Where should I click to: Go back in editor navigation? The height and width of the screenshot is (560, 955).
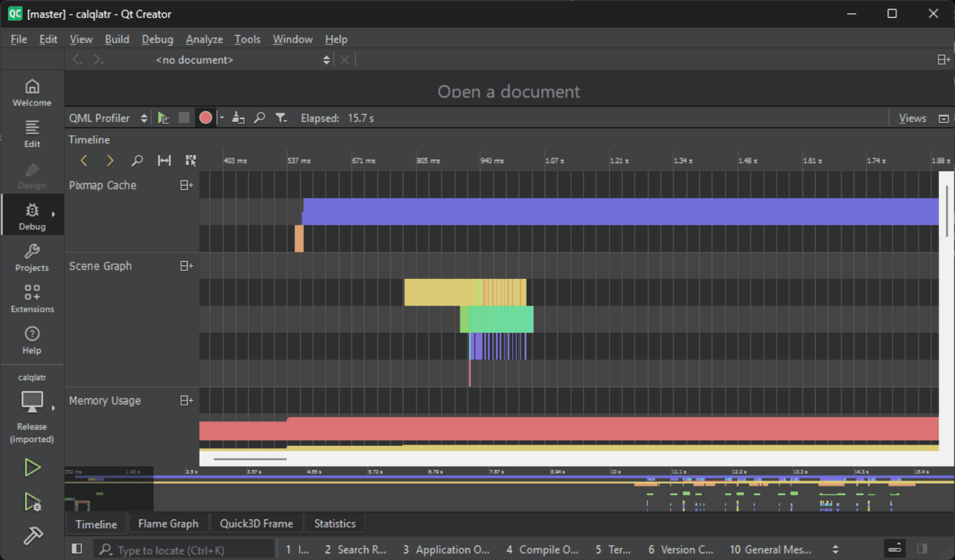point(78,60)
